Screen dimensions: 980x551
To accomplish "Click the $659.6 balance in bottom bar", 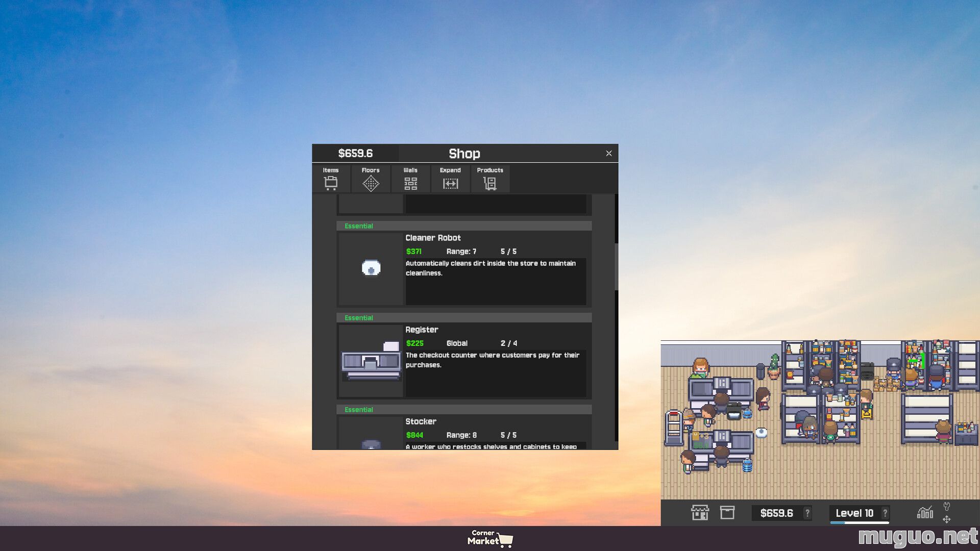I will point(777,513).
